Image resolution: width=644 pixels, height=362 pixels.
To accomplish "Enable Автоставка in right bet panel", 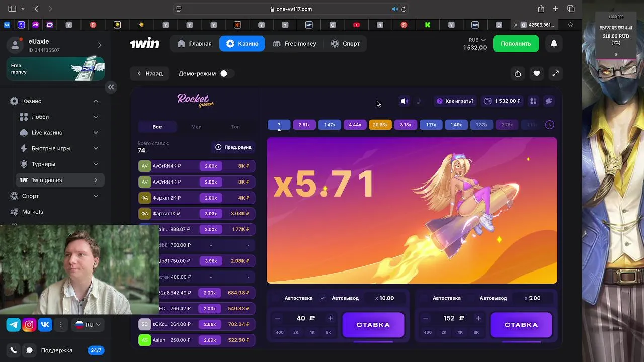I will [x=424, y=298].
